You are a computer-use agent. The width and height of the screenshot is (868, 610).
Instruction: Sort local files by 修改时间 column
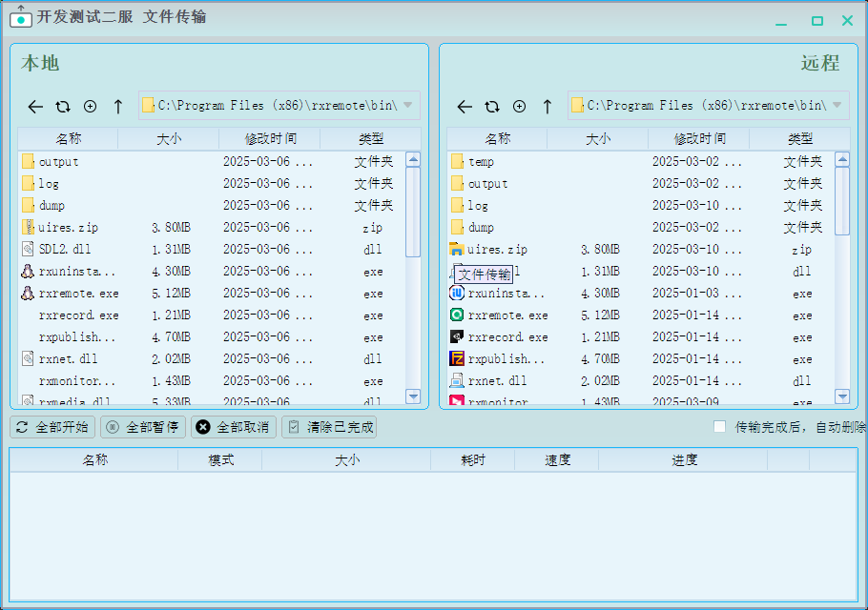click(270, 139)
